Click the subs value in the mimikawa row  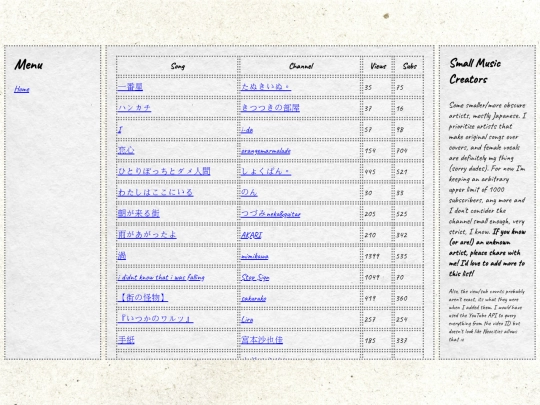click(402, 256)
